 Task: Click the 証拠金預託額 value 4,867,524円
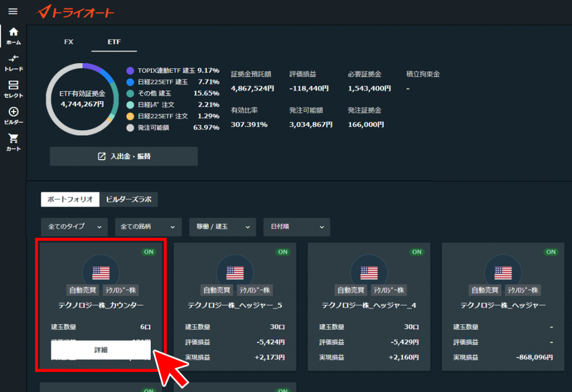pos(252,88)
